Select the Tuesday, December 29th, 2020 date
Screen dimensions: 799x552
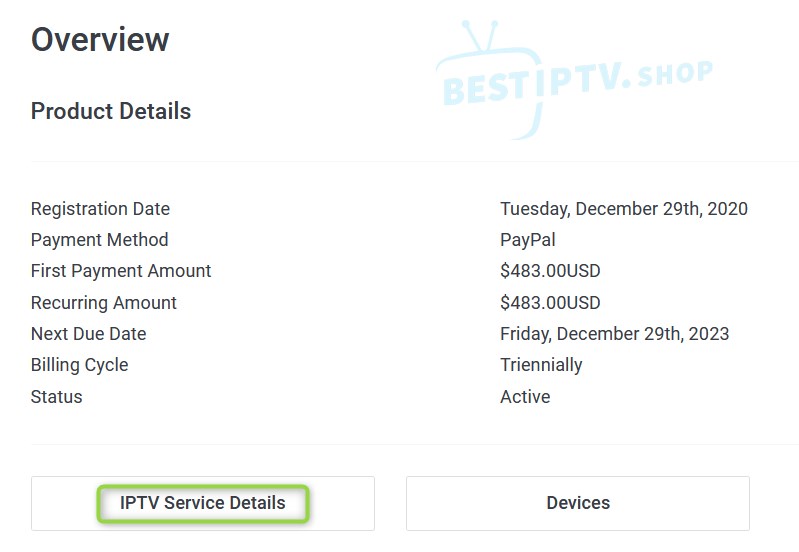tap(624, 209)
